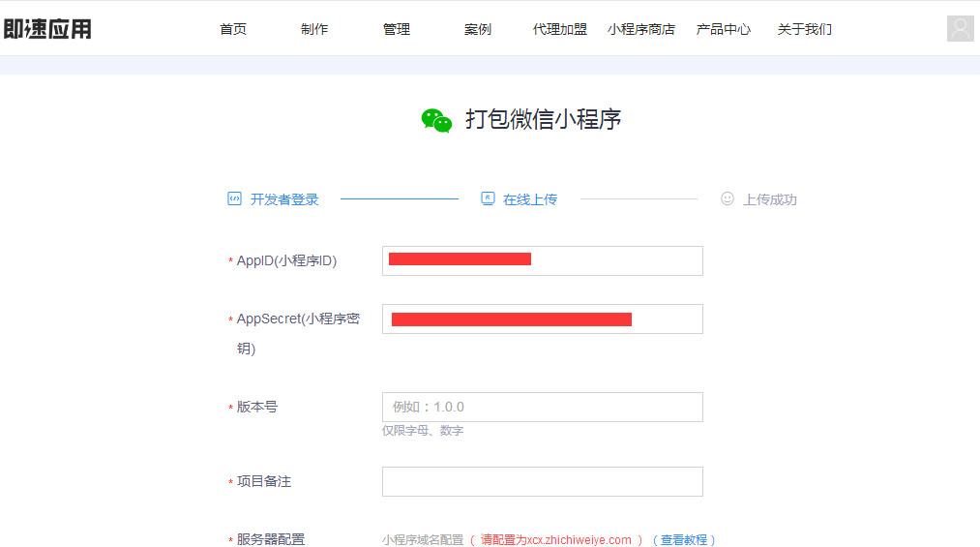
Task: Select the 在线上传 step label
Action: point(530,199)
